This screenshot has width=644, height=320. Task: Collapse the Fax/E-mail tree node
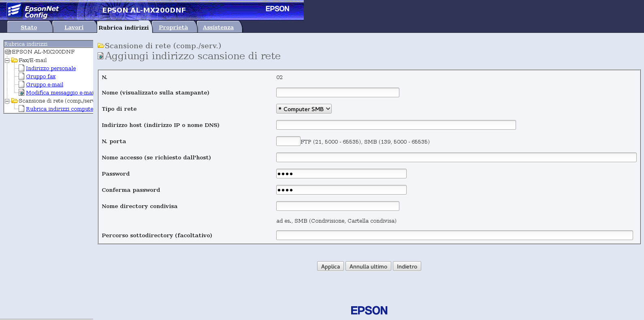tap(7, 60)
